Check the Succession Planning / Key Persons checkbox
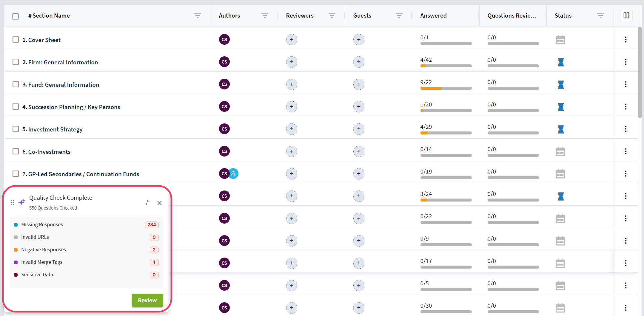 (x=16, y=106)
